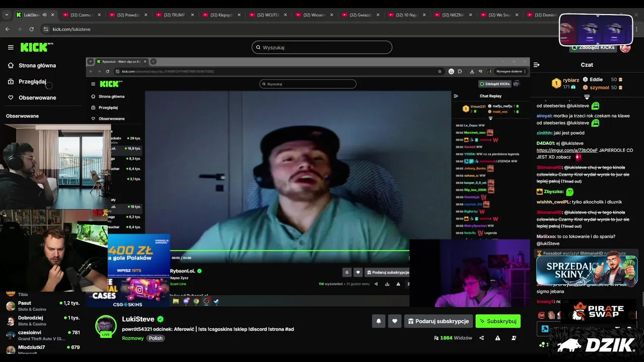The height and width of the screenshot is (362, 644).
Task: Open Mlodziutki7 channel in followed list
Action: pos(43,349)
